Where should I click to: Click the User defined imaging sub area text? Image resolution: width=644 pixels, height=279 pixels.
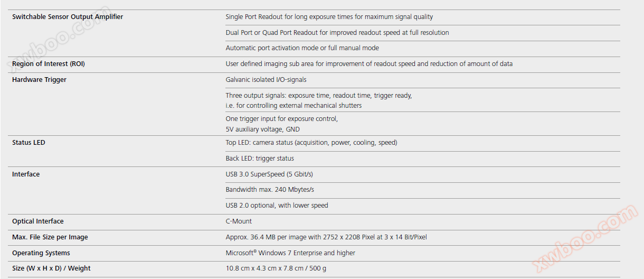369,64
